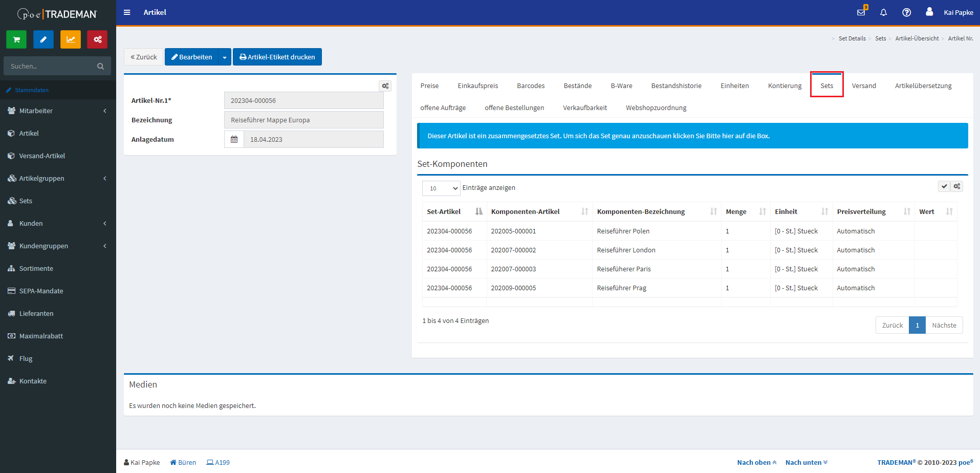This screenshot has height=473, width=980.
Task: Click the Suchen search input field
Action: [x=50, y=66]
